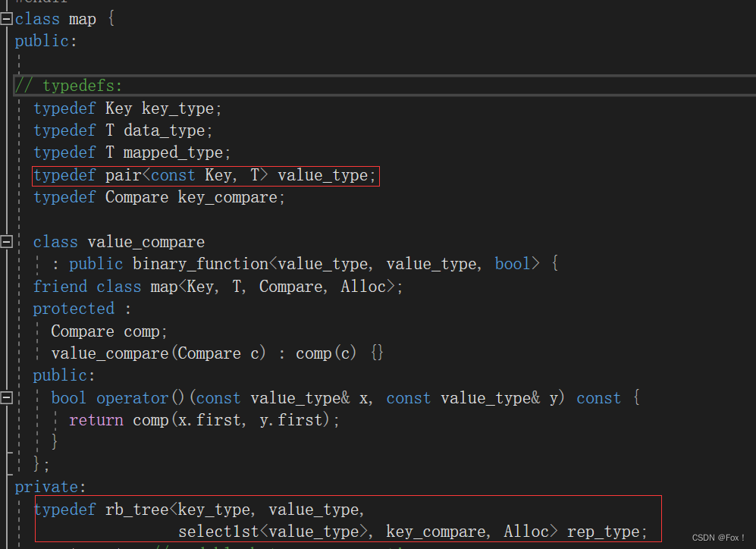Collapse the class map fold marker
This screenshot has height=549, width=756.
pyautogui.click(x=7, y=19)
